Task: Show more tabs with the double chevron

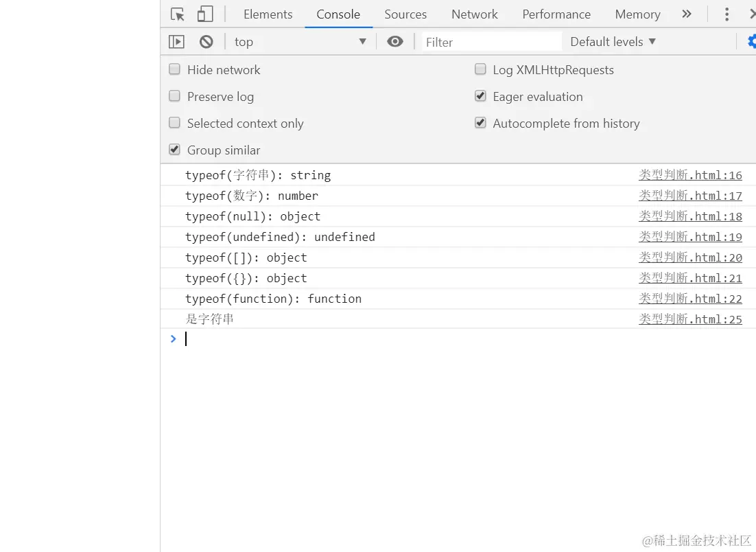Action: 687,14
